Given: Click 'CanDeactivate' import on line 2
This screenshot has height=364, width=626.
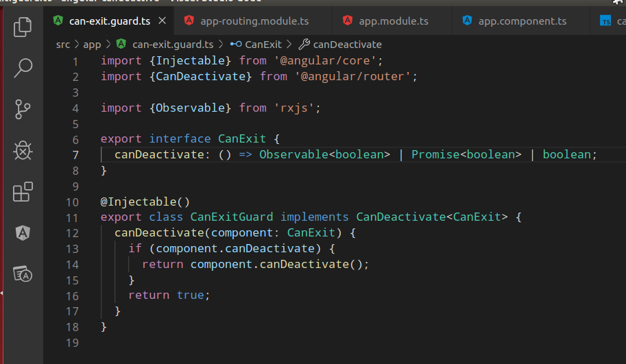Looking at the screenshot, I should point(200,76).
